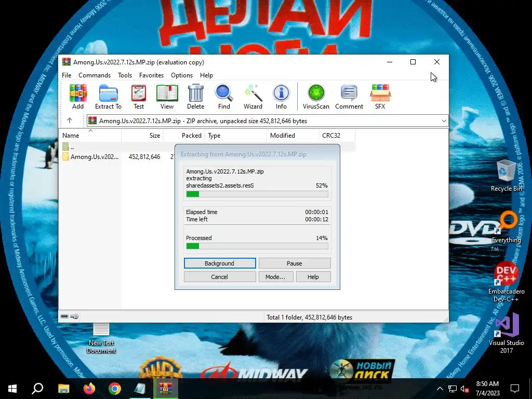
Task: Run the Test archive tool
Action: 138,96
